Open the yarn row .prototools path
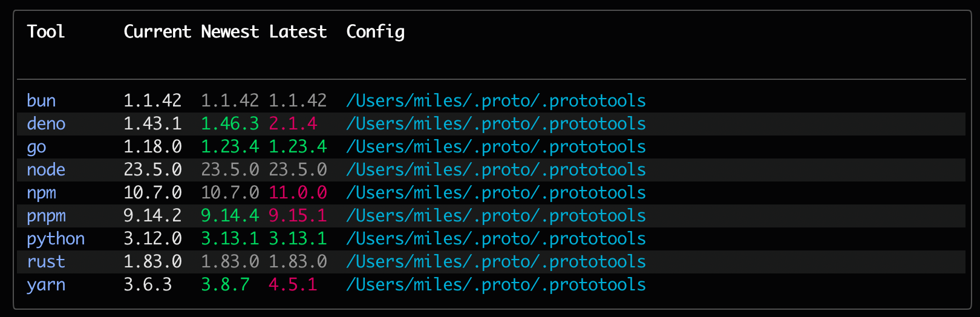The image size is (980, 317). point(495,284)
